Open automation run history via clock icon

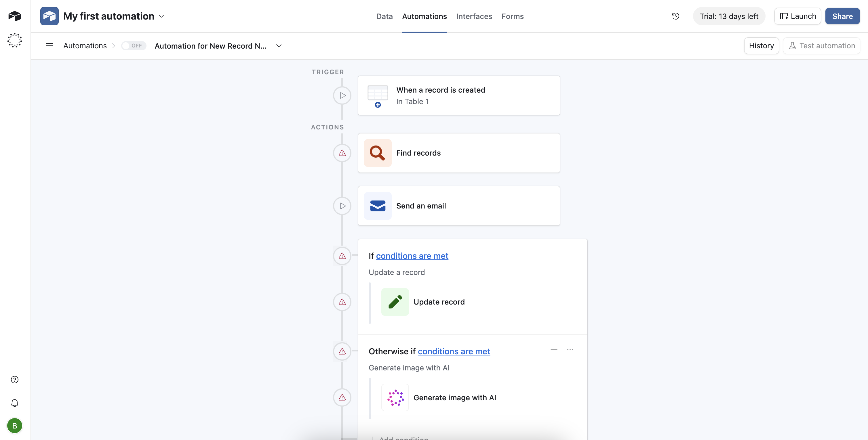675,16
